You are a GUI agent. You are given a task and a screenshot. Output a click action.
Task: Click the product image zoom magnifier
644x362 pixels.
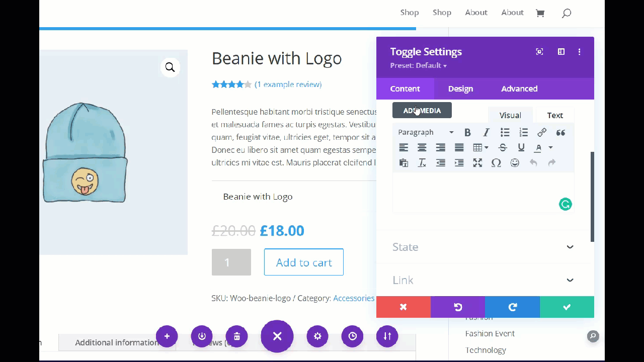(x=170, y=67)
